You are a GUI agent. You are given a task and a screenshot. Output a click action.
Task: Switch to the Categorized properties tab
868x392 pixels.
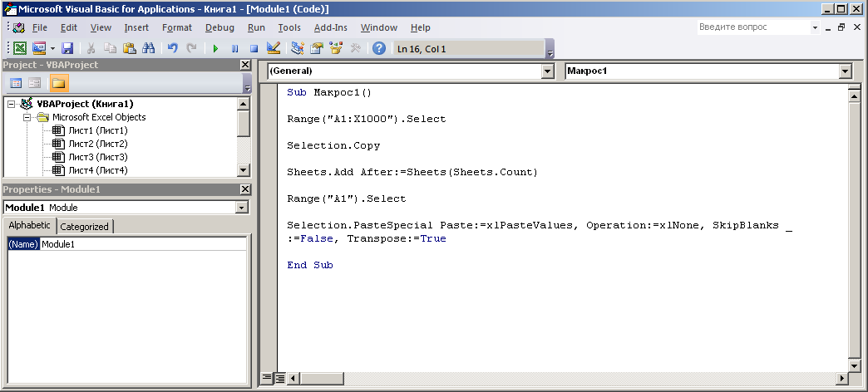pos(84,227)
